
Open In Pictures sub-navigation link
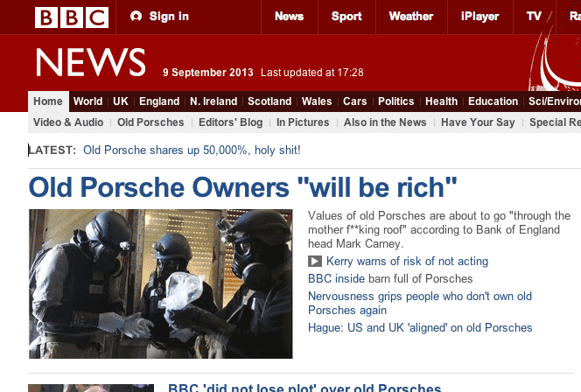[303, 122]
